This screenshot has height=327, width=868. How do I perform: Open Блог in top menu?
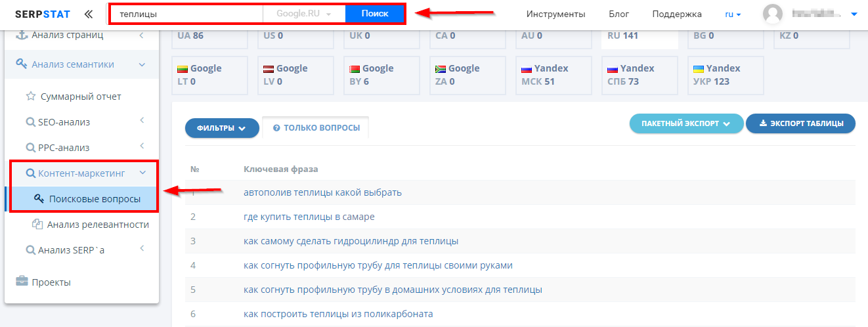(618, 14)
